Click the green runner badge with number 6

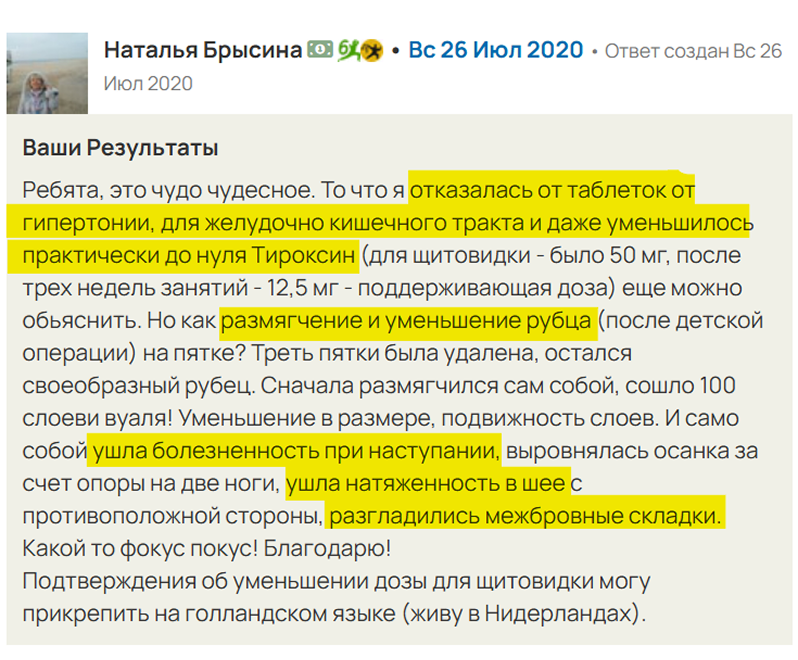(348, 50)
